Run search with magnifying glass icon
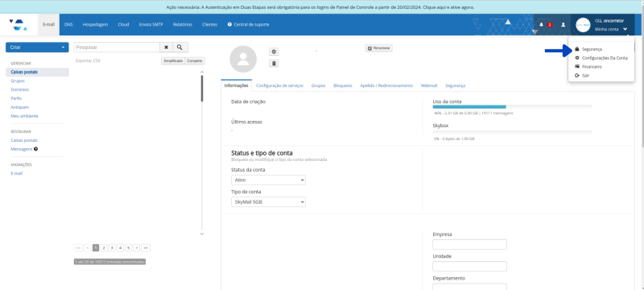This screenshot has height=290, width=644. pos(180,48)
